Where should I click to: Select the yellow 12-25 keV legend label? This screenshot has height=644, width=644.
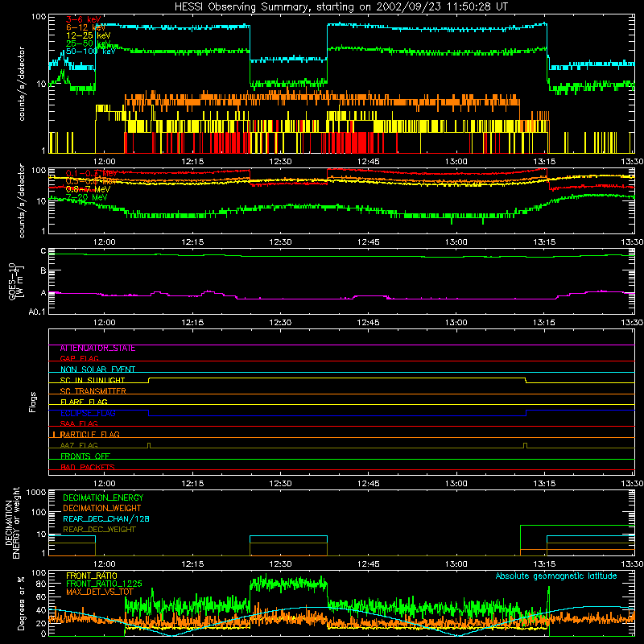point(89,35)
